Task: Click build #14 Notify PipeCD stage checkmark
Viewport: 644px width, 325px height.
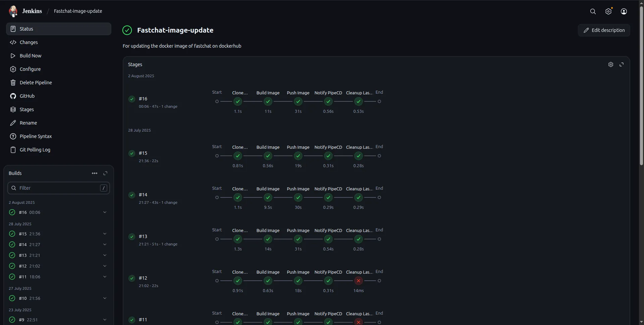Action: [328, 197]
